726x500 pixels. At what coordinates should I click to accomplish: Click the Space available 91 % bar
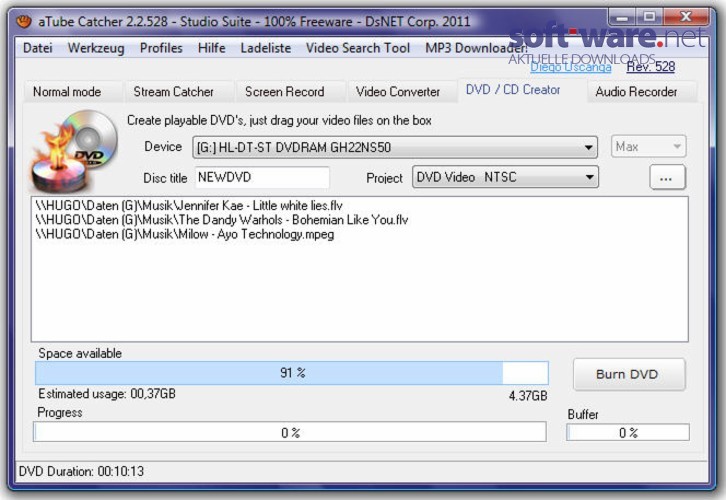tap(292, 373)
